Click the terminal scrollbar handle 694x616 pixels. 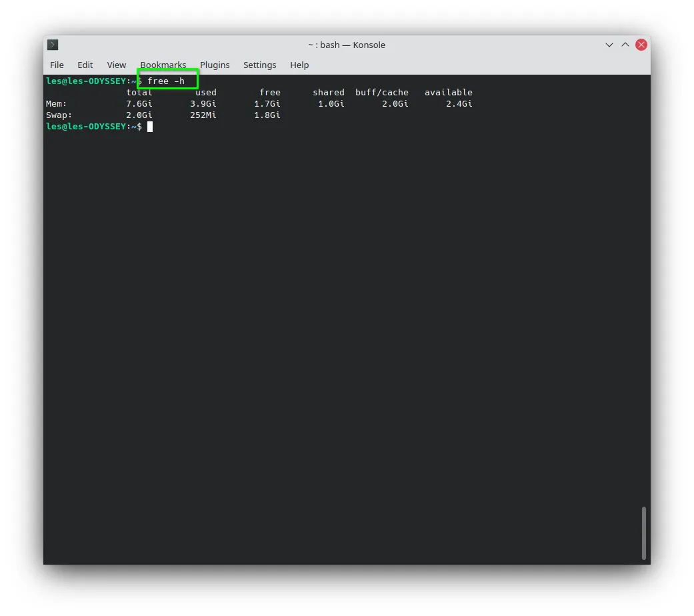[643, 533]
